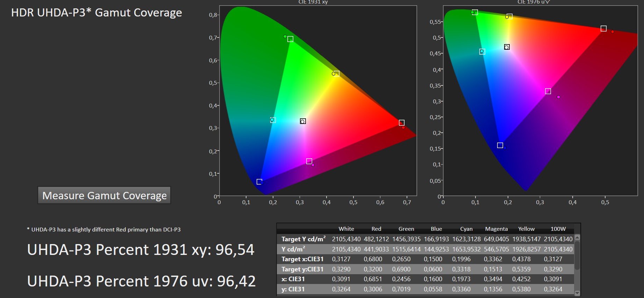Select the blue target square in CIE 1976 chart

point(500,145)
